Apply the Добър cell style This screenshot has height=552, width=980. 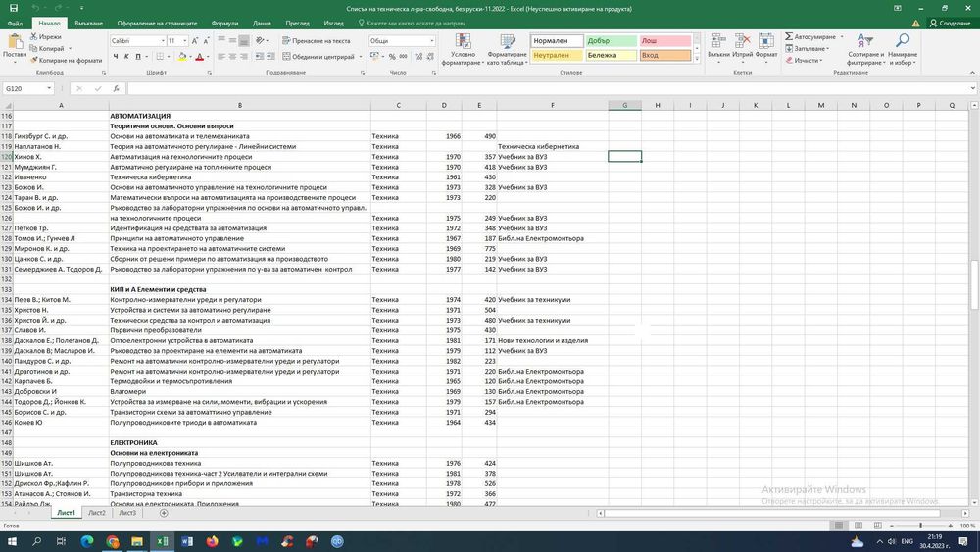coord(612,40)
